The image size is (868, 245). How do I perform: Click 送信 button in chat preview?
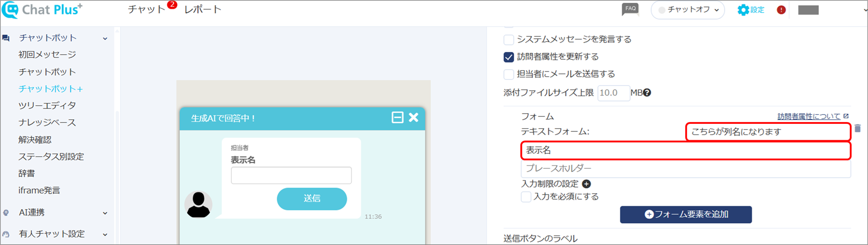(x=312, y=199)
